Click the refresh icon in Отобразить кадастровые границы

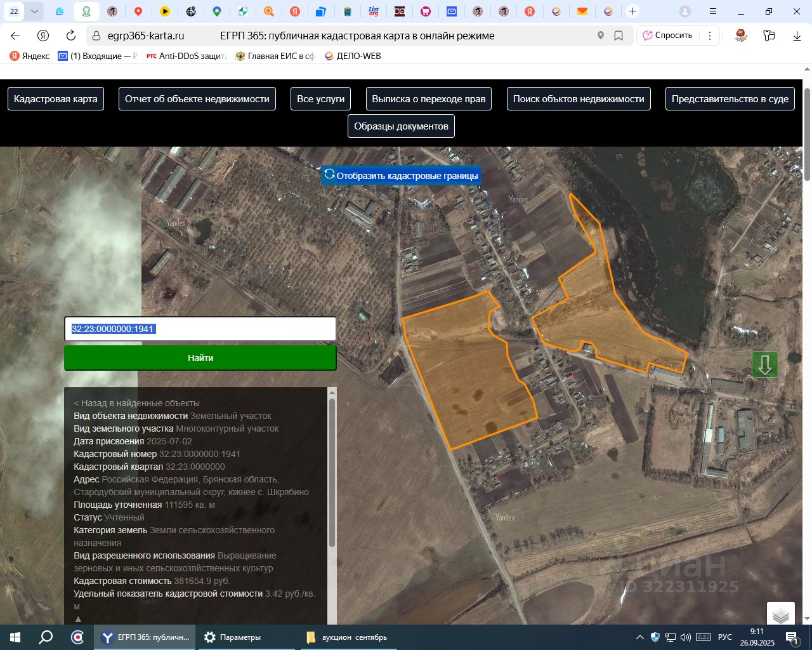click(329, 175)
